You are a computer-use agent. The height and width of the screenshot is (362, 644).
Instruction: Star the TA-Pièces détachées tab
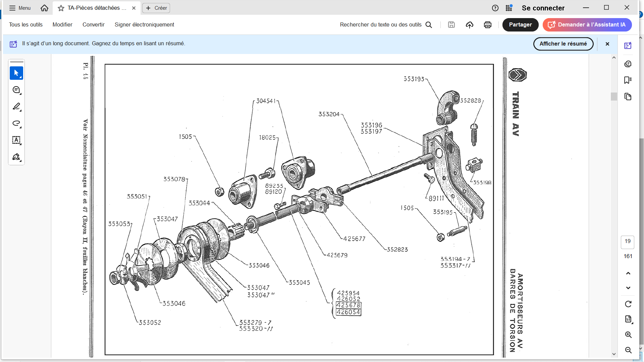61,8
